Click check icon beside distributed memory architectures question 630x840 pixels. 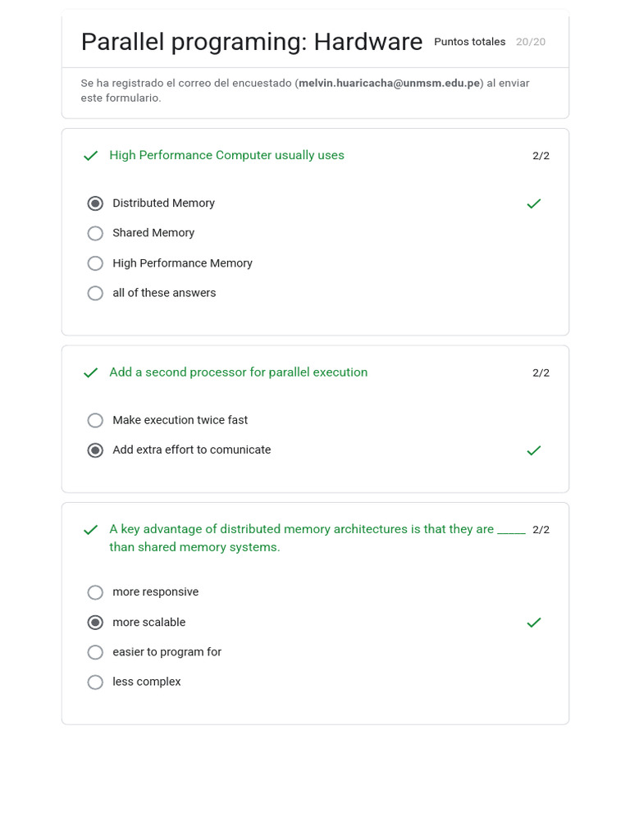pyautogui.click(x=91, y=530)
